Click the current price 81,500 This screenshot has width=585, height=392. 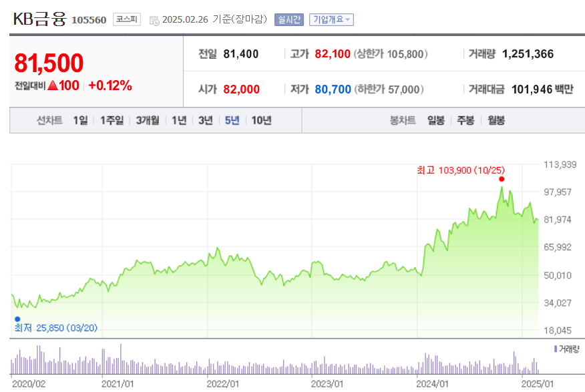(49, 63)
